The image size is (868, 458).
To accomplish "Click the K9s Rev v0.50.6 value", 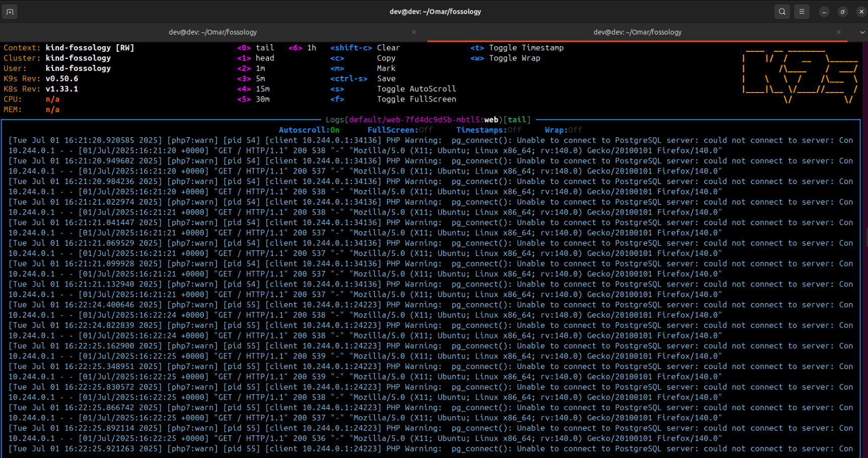I will pos(62,79).
